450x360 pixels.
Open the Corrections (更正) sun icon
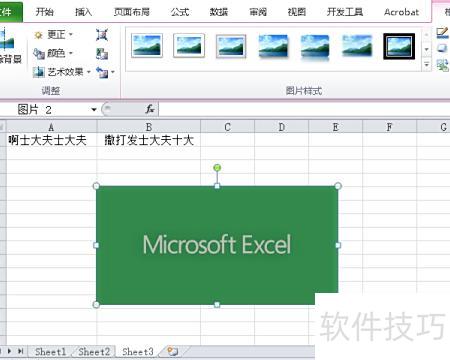[x=39, y=35]
